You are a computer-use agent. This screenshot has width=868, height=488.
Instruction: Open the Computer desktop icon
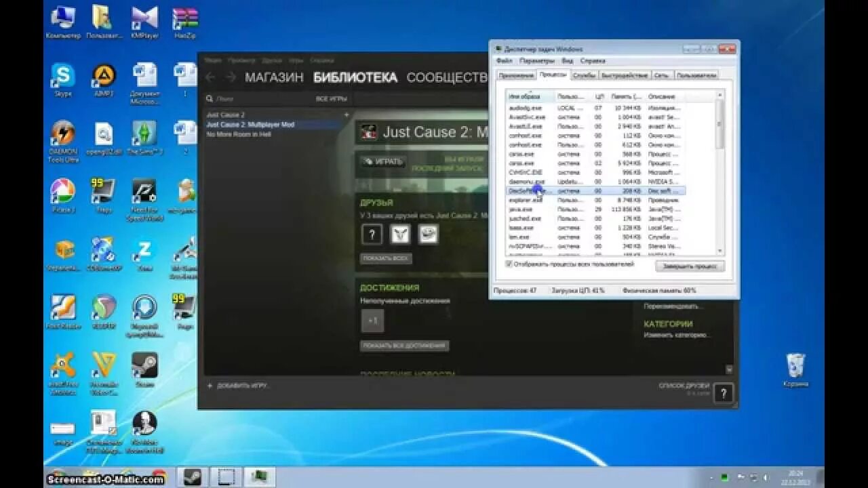coord(63,21)
